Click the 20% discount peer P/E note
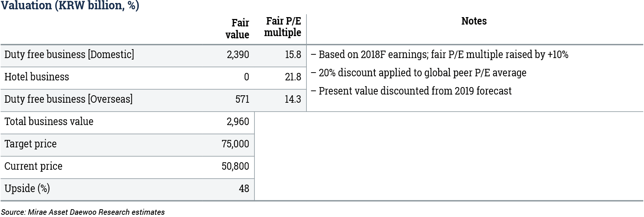 click(419, 73)
